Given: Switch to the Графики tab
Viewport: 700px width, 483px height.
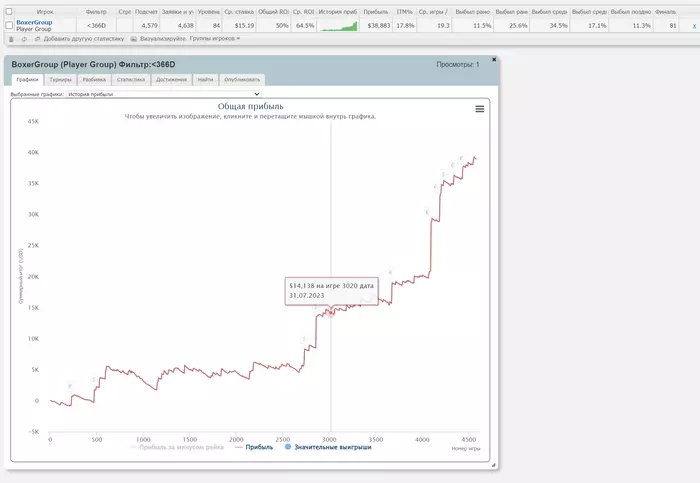Looking at the screenshot, I should [x=27, y=79].
